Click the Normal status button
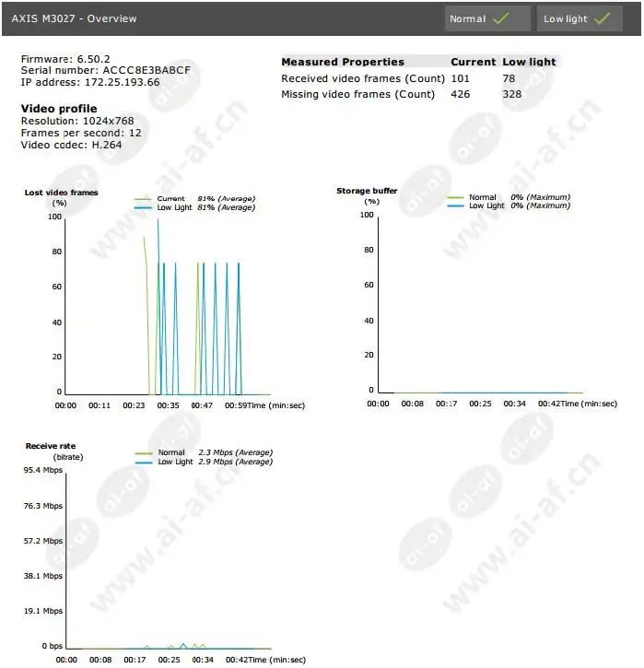The width and height of the screenshot is (644, 668). [x=487, y=18]
